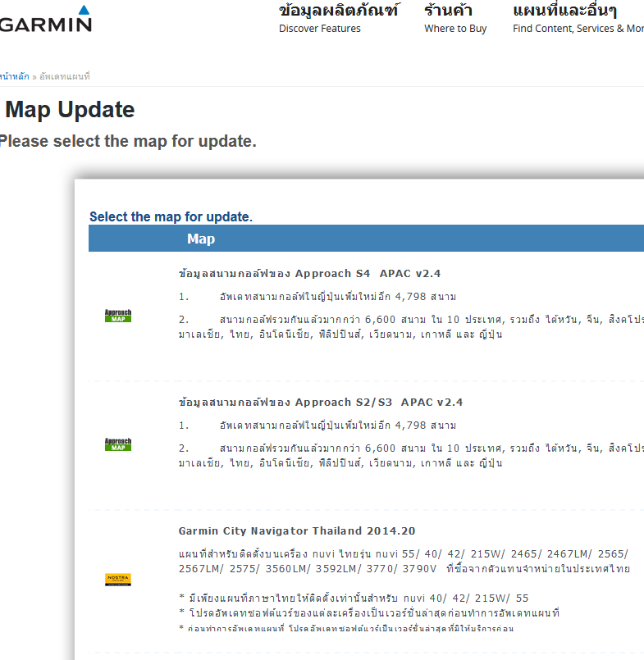
Task: Click item 2 under Approach S4 description
Action: [411, 327]
